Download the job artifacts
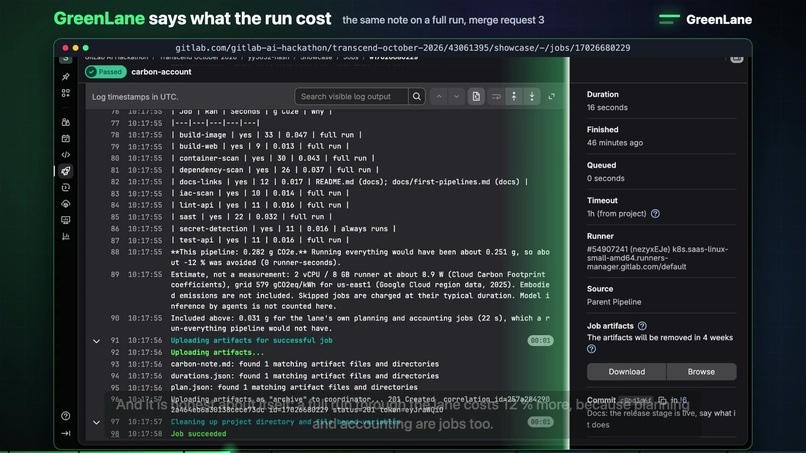This screenshot has height=453, width=806. click(627, 372)
